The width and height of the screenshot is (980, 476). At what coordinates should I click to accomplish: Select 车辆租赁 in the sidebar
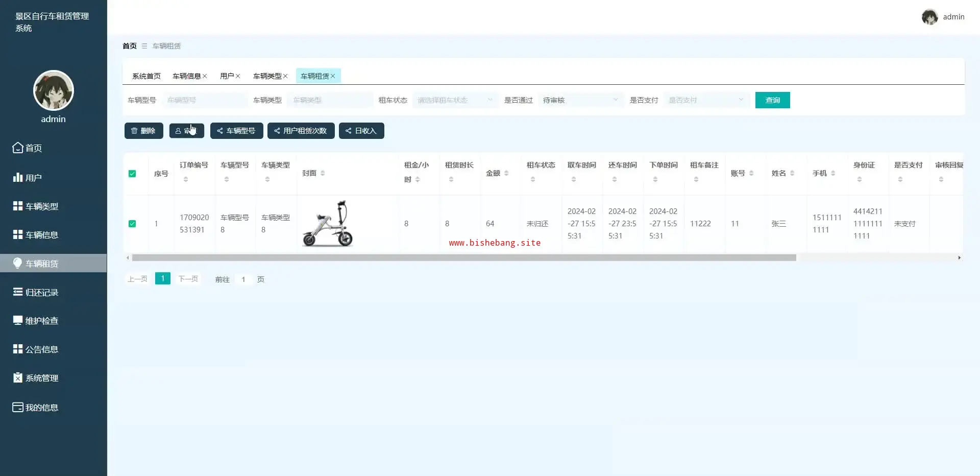point(53,264)
